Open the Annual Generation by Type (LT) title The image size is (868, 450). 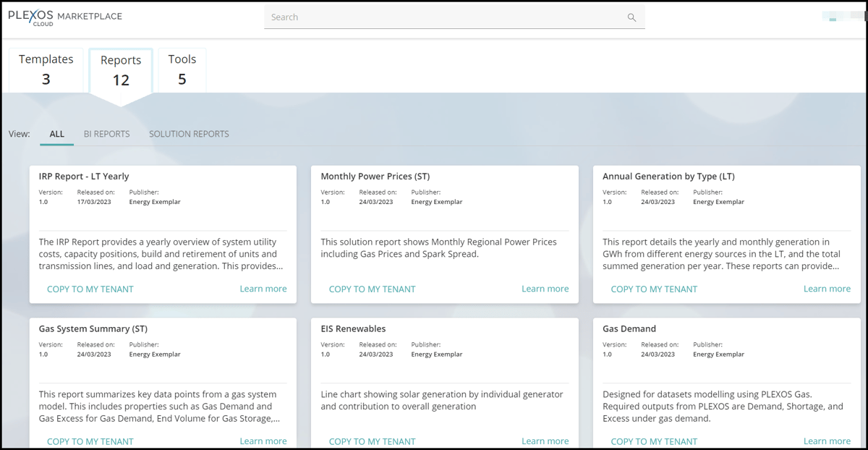tap(668, 177)
